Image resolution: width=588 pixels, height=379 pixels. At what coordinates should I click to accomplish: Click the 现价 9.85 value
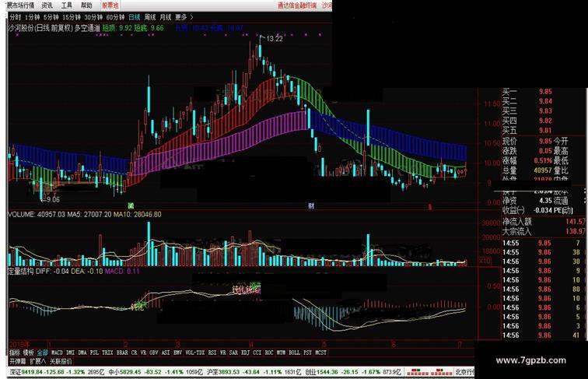545,142
